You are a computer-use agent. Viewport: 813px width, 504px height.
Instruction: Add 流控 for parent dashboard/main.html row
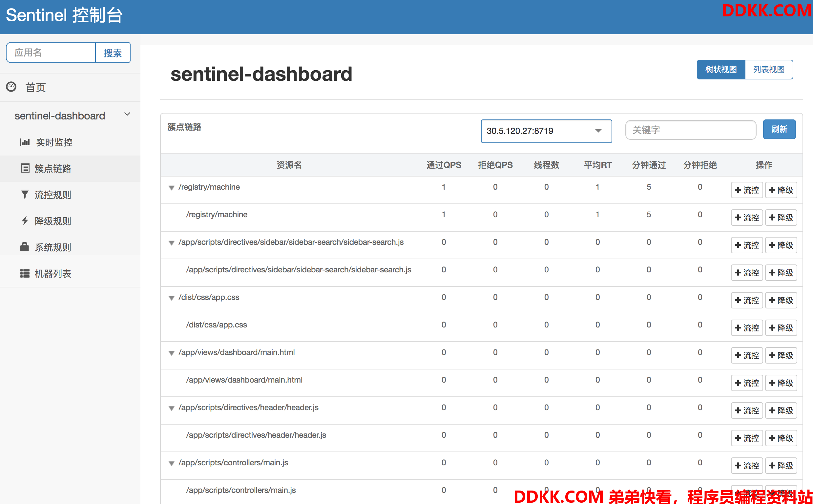(747, 355)
